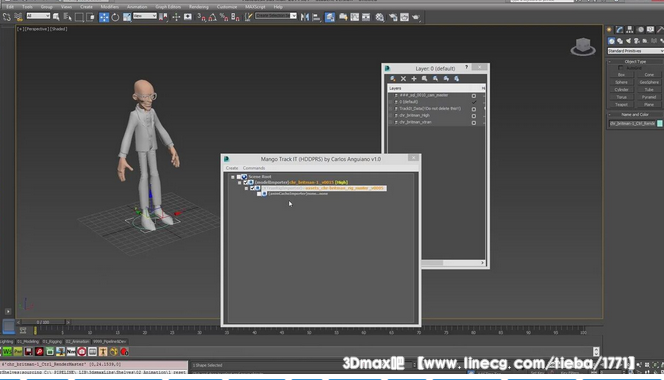Switch to the 02_Animation shelf tab
The height and width of the screenshot is (380, 664).
tap(77, 341)
